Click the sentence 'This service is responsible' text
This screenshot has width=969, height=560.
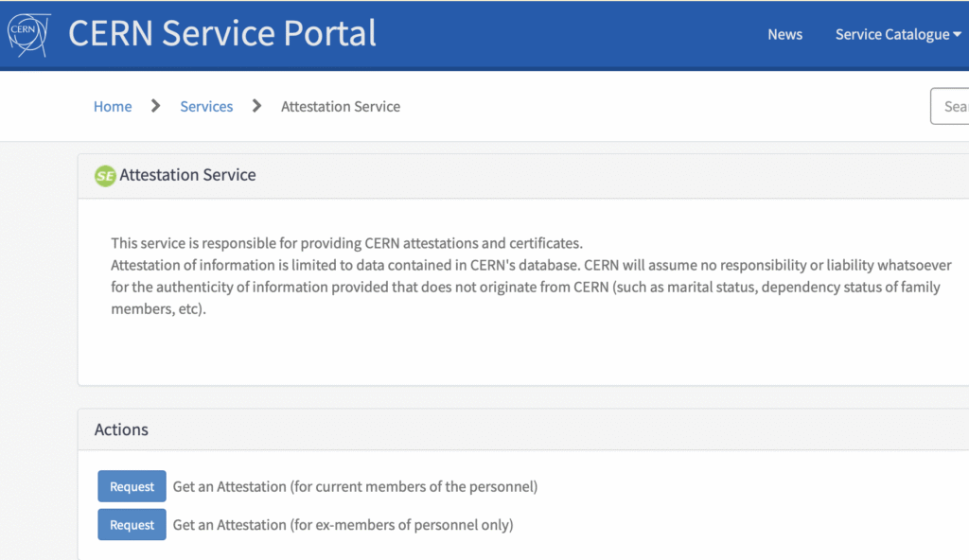tap(346, 243)
